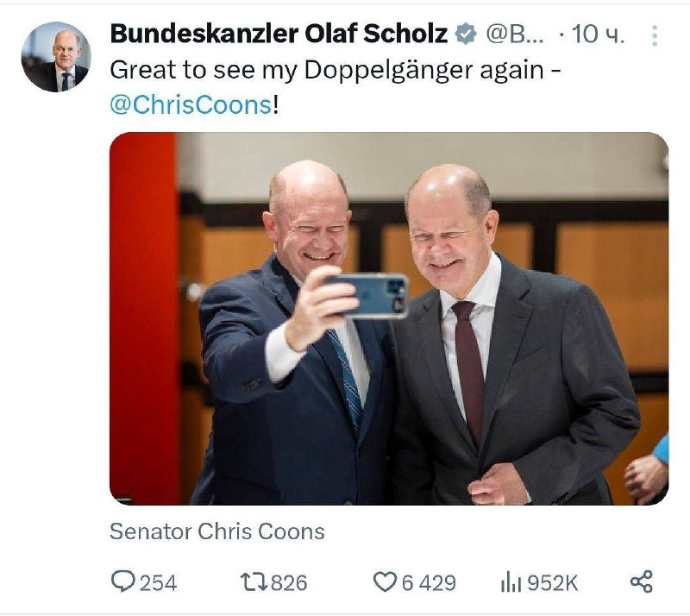
Task: Click the share icon
Action: pos(642,581)
